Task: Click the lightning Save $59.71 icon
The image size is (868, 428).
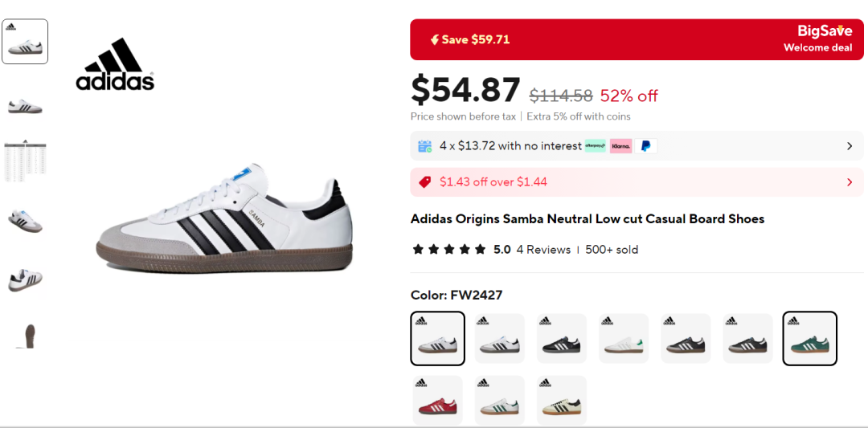Action: [x=435, y=40]
